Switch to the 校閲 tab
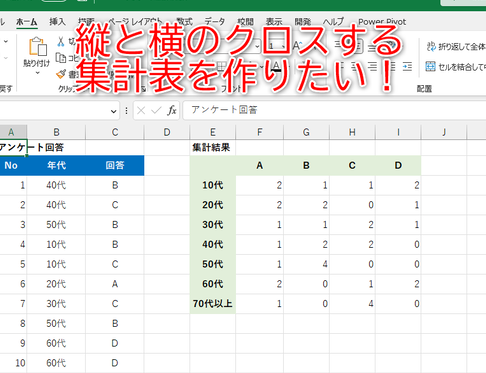The width and height of the screenshot is (486, 373). [246, 22]
